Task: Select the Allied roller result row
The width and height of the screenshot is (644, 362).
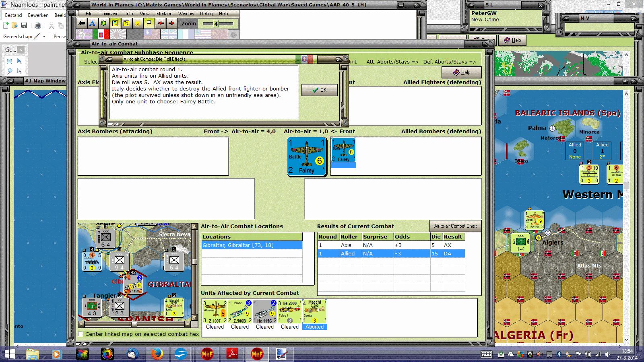Action: click(x=391, y=254)
